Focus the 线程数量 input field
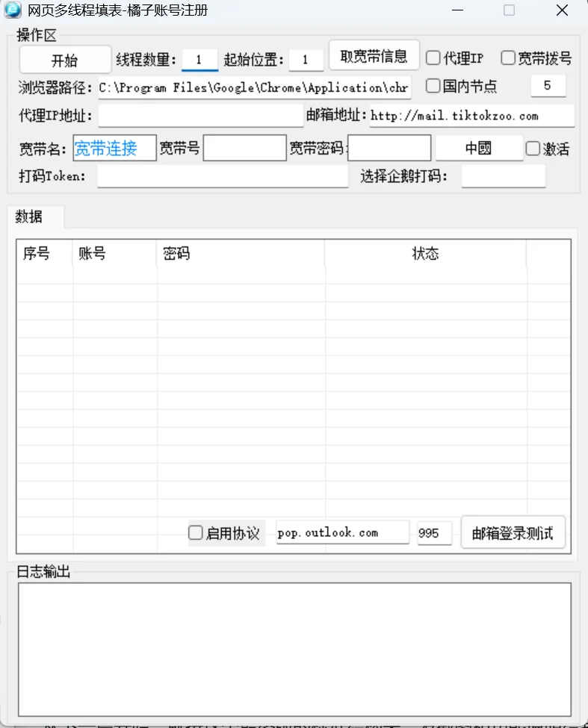588x728 pixels. [199, 60]
